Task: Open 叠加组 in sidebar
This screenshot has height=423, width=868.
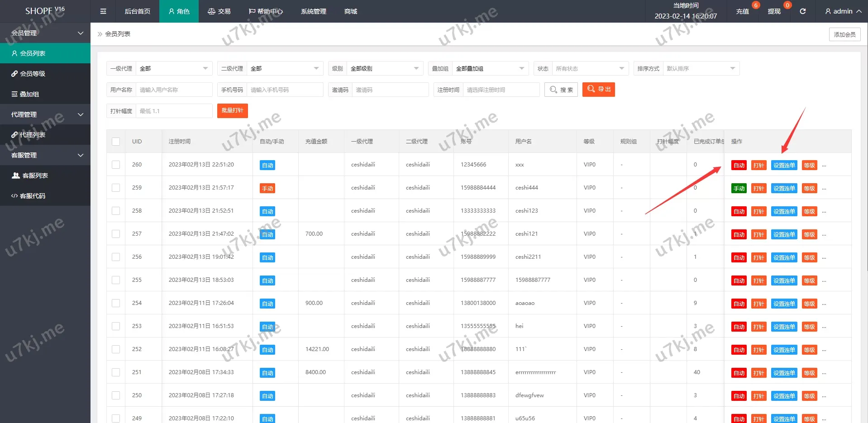Action: (29, 94)
